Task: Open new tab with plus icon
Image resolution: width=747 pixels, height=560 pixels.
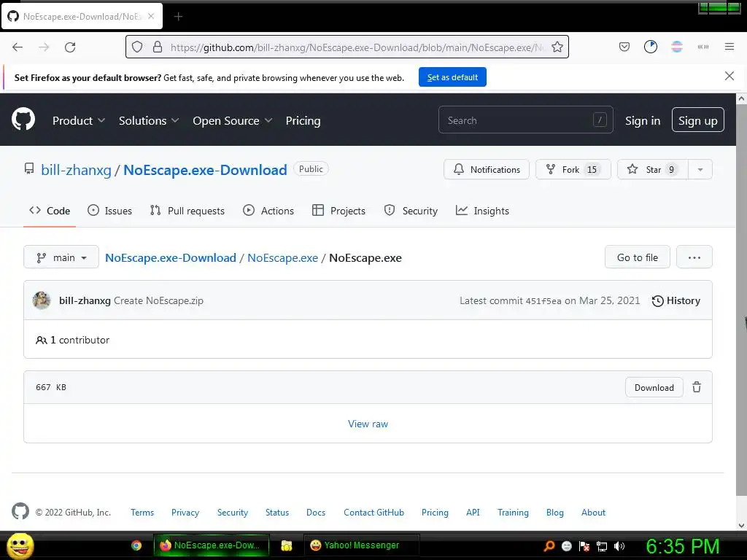Action: click(x=178, y=17)
